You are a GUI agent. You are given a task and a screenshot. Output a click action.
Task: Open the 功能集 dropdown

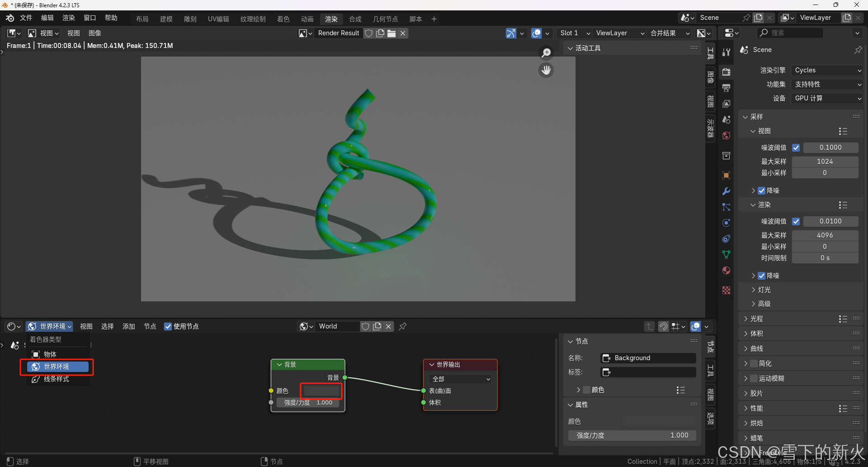tap(827, 84)
